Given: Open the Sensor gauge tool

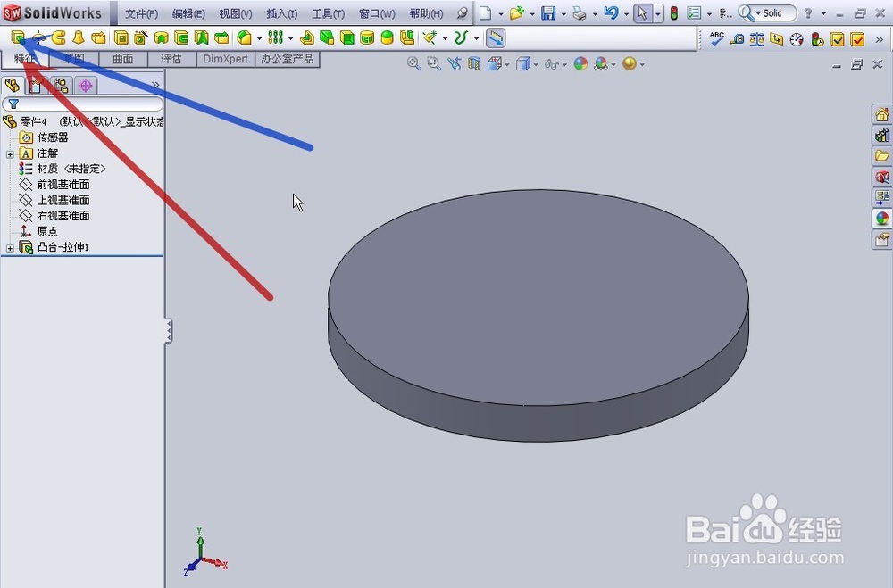Looking at the screenshot, I should click(x=797, y=38).
